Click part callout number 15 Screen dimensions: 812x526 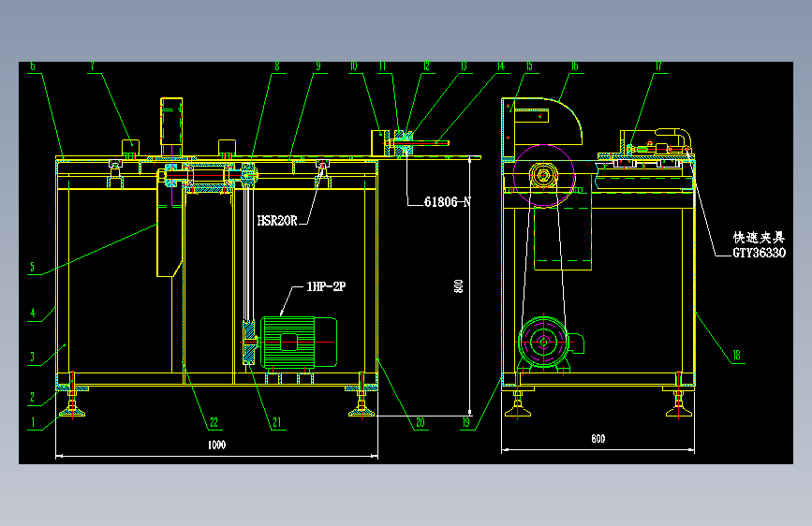click(x=529, y=66)
